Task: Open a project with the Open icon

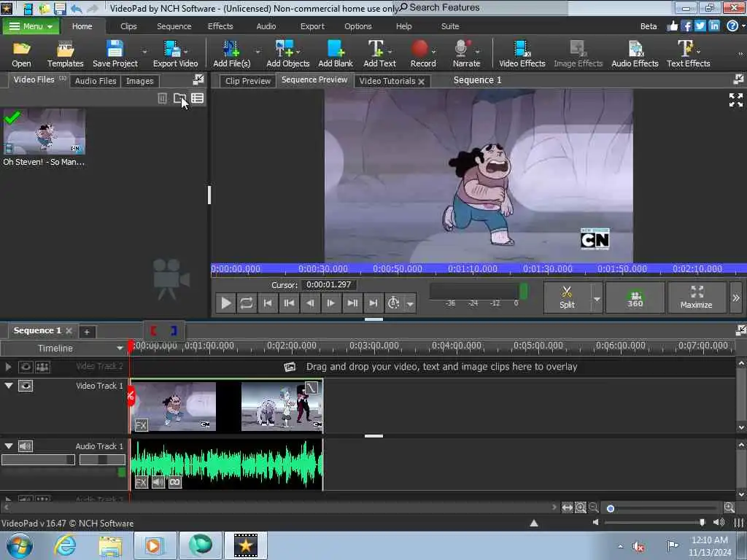Action: point(21,54)
